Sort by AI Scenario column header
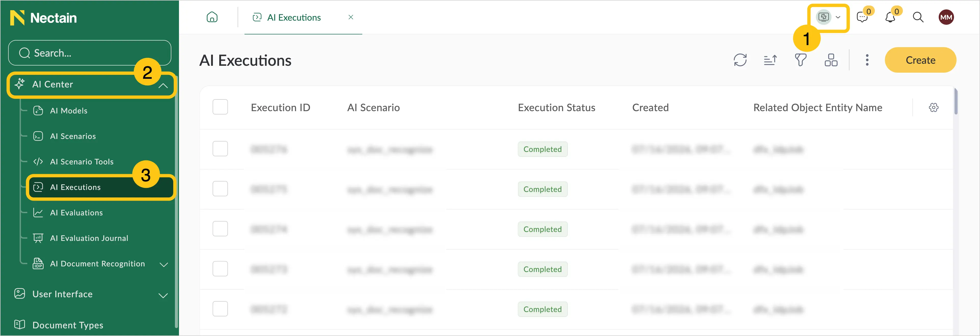Image resolution: width=980 pixels, height=336 pixels. tap(373, 108)
